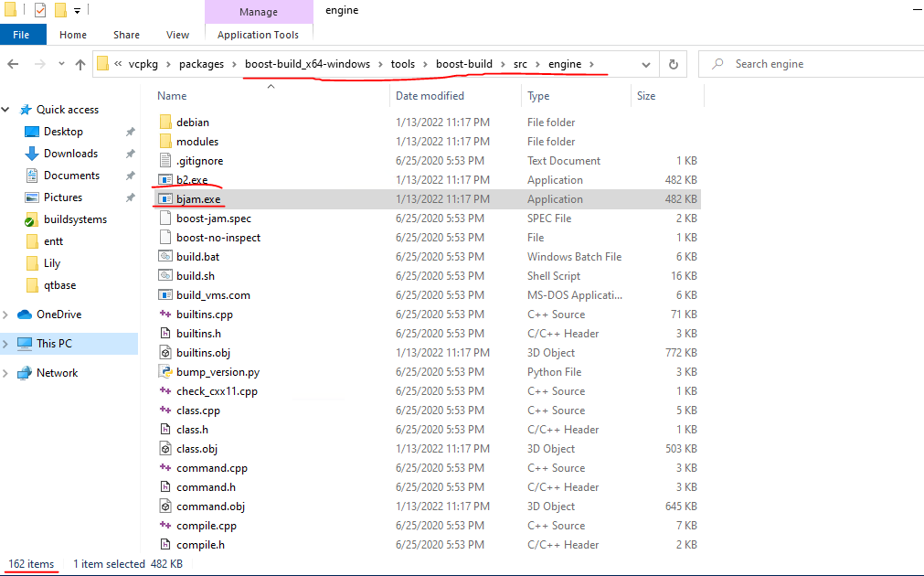Click the up-arrow icon to go up one folder

pos(81,64)
